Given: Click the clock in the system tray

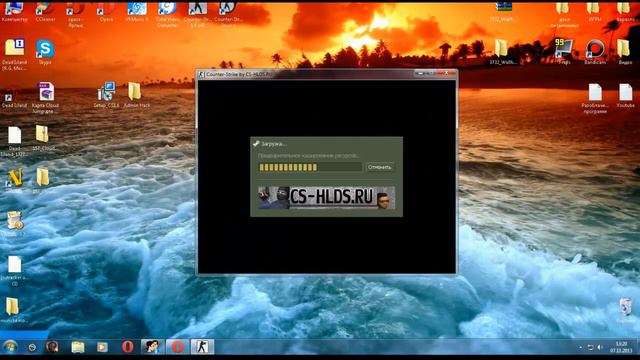Looking at the screenshot, I should coord(621,347).
